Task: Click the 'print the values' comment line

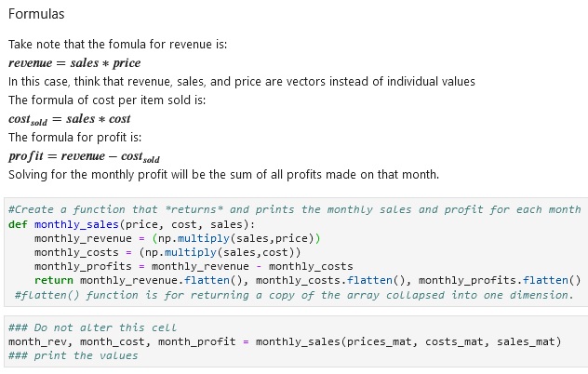Action: click(73, 355)
